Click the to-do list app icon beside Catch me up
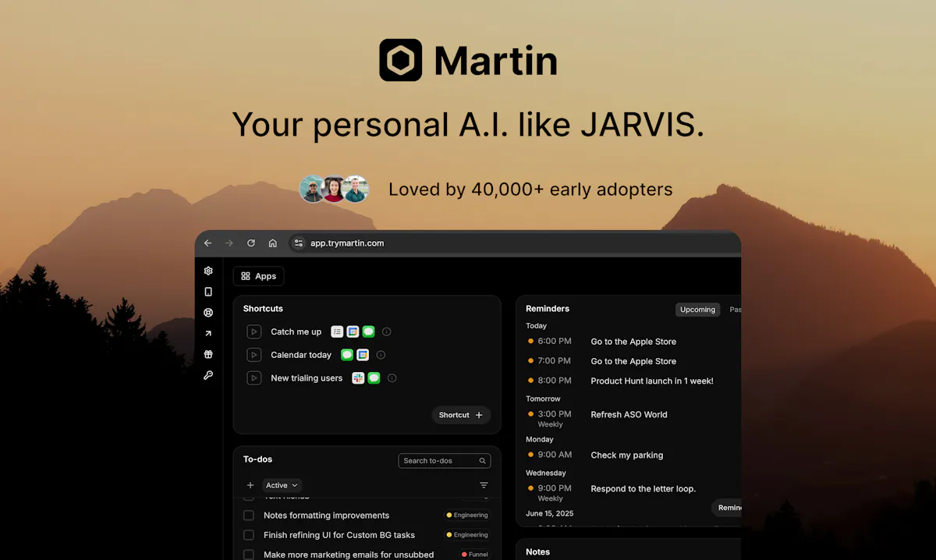 [x=337, y=331]
